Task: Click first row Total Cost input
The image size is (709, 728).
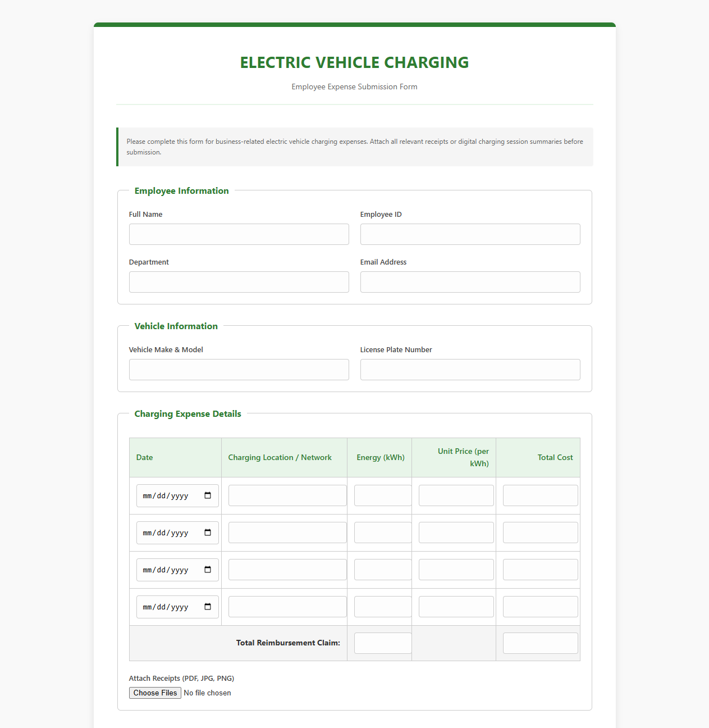Action: pos(541,495)
